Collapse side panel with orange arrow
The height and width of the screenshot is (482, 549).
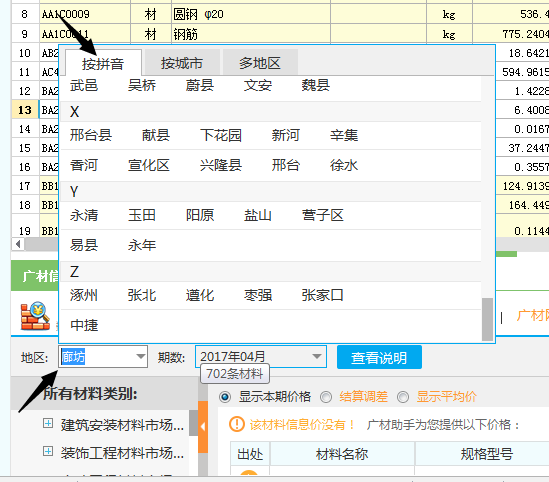pos(203,427)
